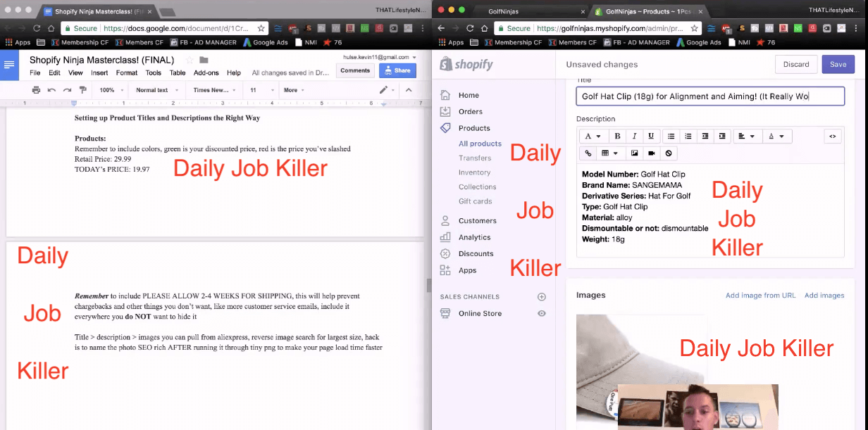This screenshot has width=868, height=430.
Task: Reload the Google Docs browser window
Action: tap(36, 28)
